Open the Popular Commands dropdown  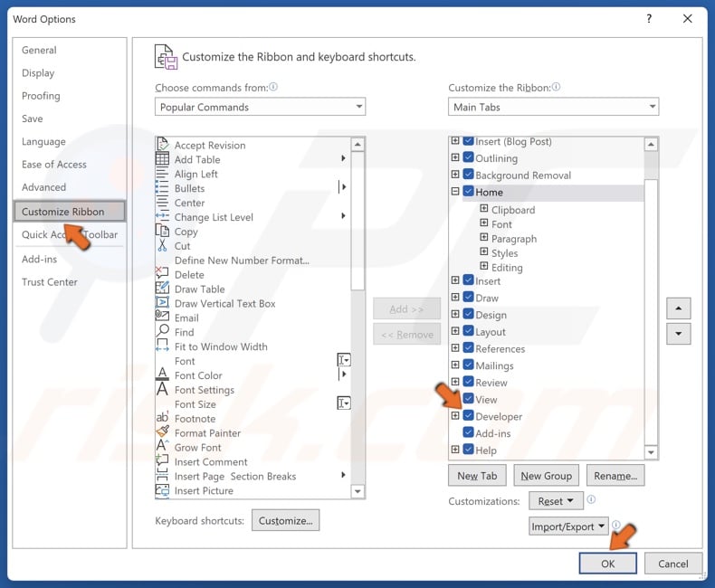click(x=260, y=107)
